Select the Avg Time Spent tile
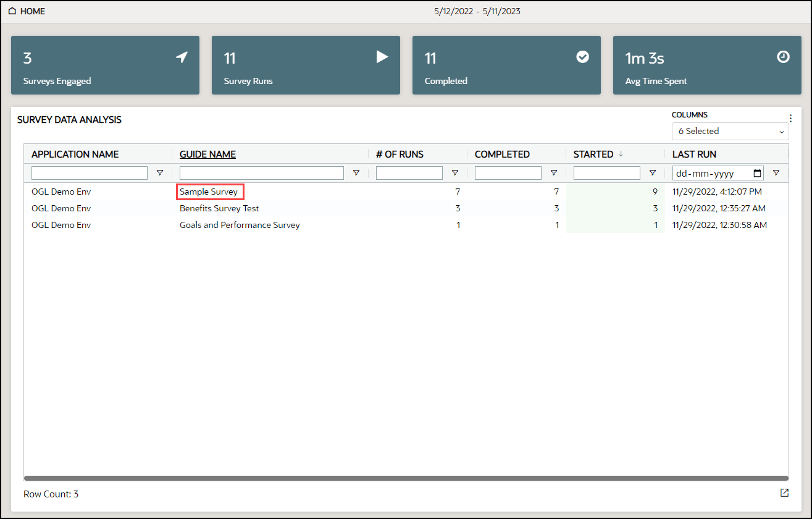This screenshot has height=519, width=812. (707, 65)
